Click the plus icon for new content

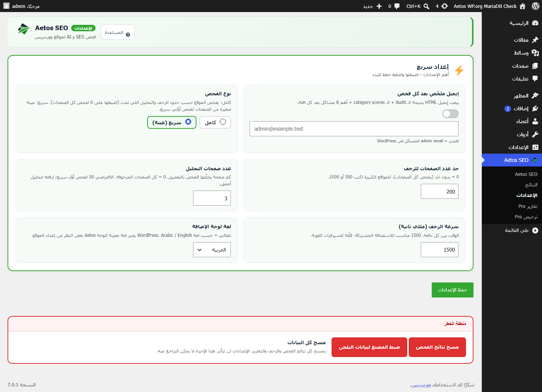point(379,6)
